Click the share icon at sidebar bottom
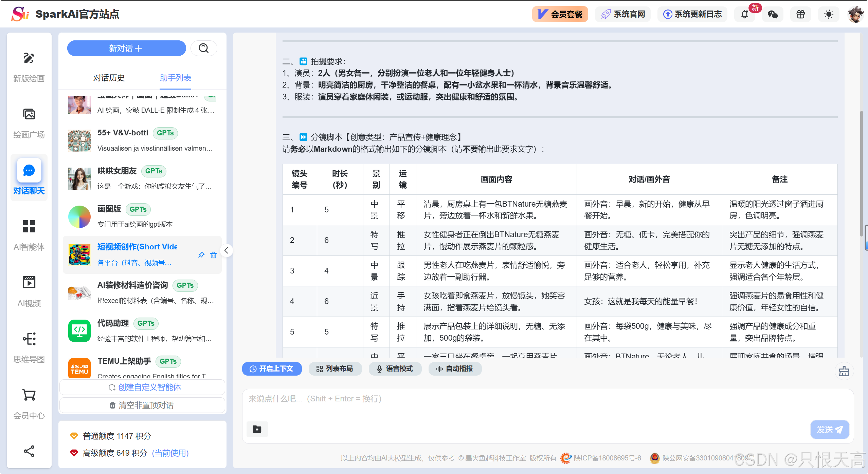The height and width of the screenshot is (474, 868). click(29, 451)
